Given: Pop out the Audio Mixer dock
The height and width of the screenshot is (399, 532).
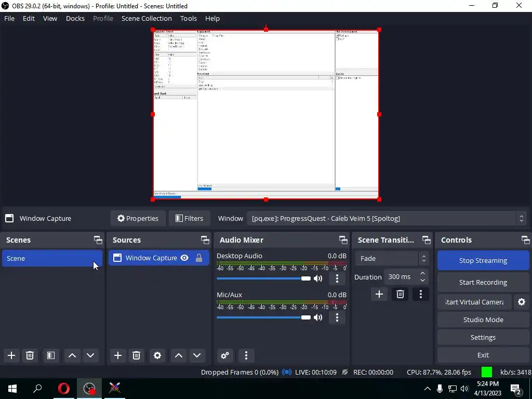Looking at the screenshot, I should pos(343,240).
